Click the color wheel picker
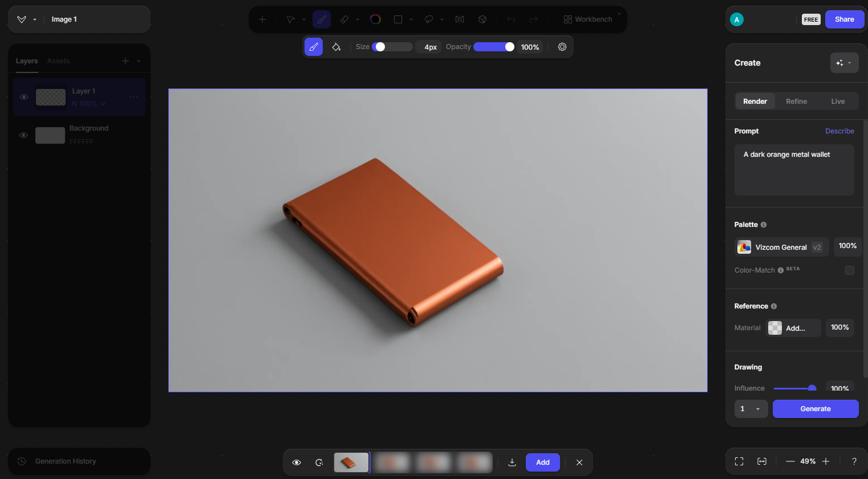868x479 pixels. pyautogui.click(x=375, y=19)
